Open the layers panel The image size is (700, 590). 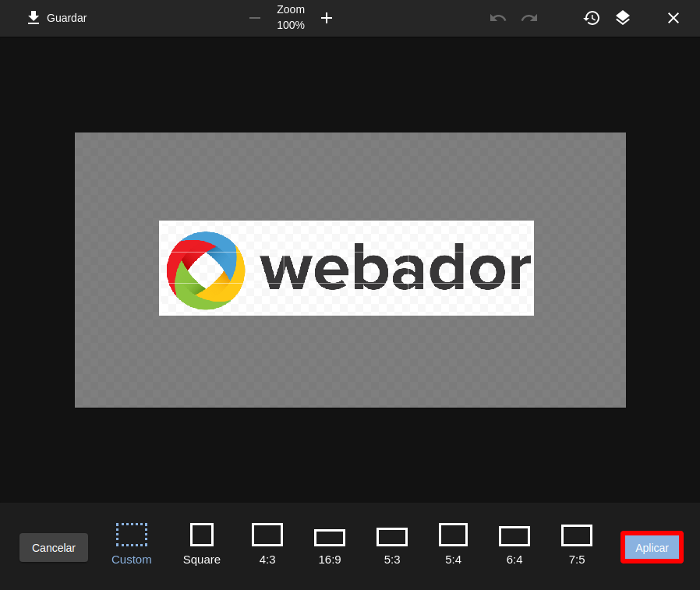(x=623, y=18)
